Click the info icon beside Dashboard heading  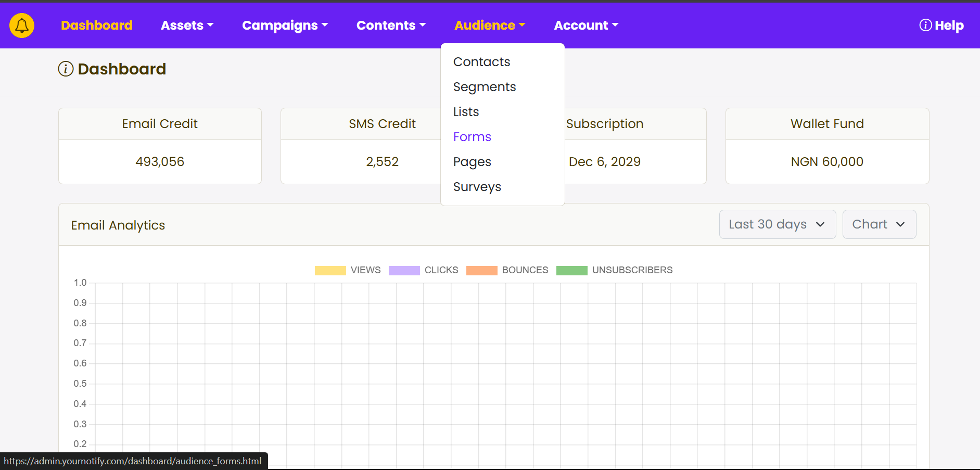(66, 69)
